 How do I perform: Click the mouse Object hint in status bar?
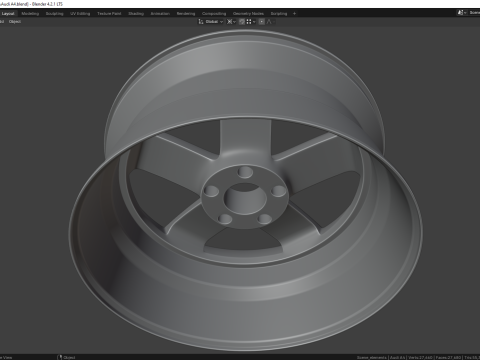coord(66,357)
